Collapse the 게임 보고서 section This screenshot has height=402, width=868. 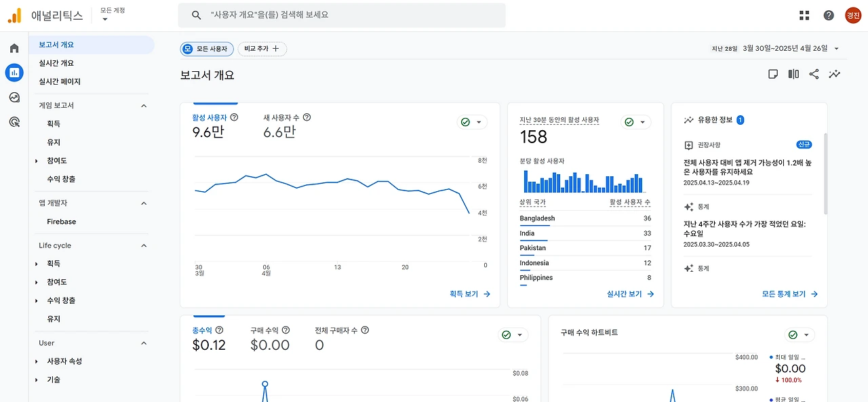[144, 106]
